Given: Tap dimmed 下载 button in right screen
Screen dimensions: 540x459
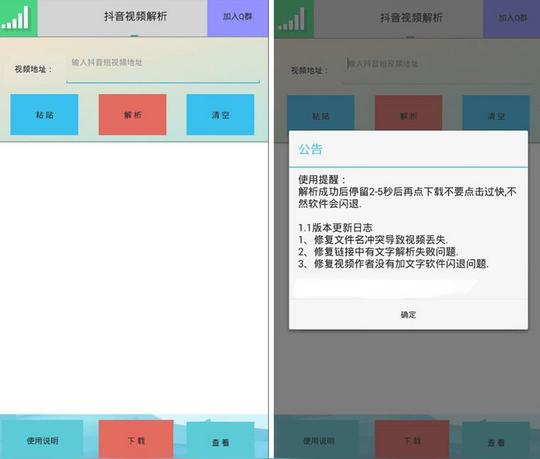Looking at the screenshot, I should 412,440.
